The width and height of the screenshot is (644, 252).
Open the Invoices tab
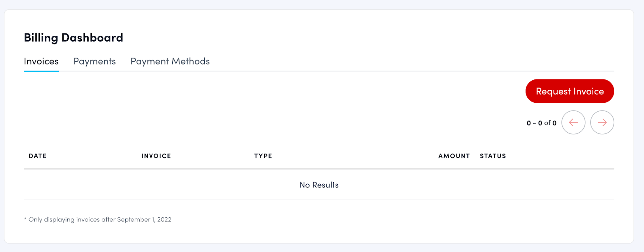(x=41, y=61)
